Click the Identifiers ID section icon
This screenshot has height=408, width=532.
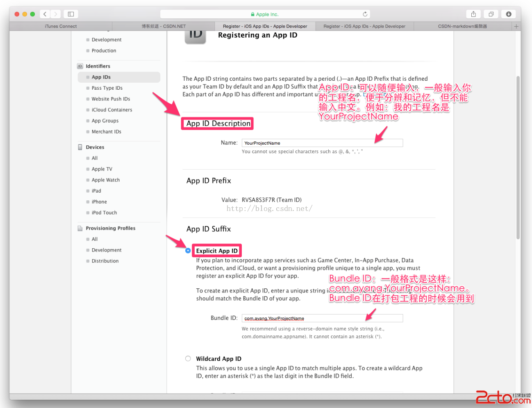pos(80,66)
